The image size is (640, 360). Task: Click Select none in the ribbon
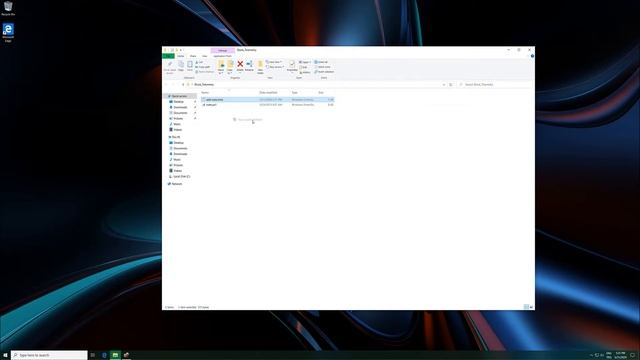[x=322, y=67]
